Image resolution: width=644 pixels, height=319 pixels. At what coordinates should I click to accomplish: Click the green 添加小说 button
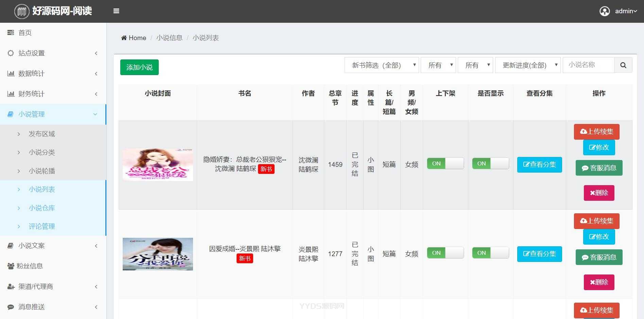(x=139, y=67)
